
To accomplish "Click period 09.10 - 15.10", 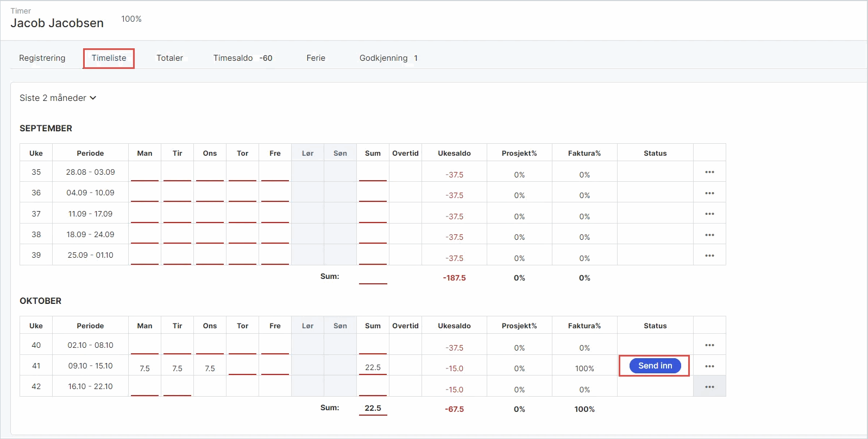I will coord(90,366).
